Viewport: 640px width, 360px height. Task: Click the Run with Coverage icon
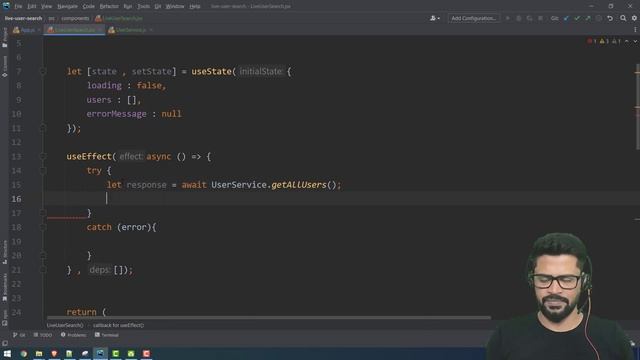click(529, 18)
